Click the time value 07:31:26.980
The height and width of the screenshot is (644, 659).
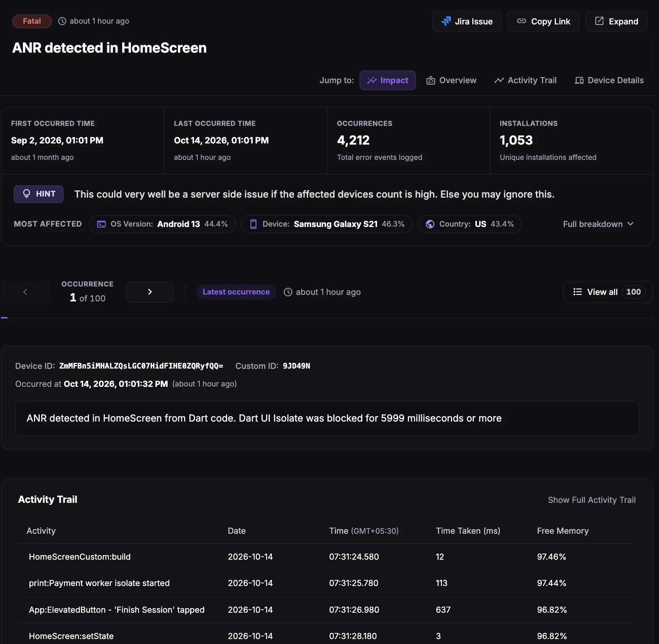tap(354, 610)
